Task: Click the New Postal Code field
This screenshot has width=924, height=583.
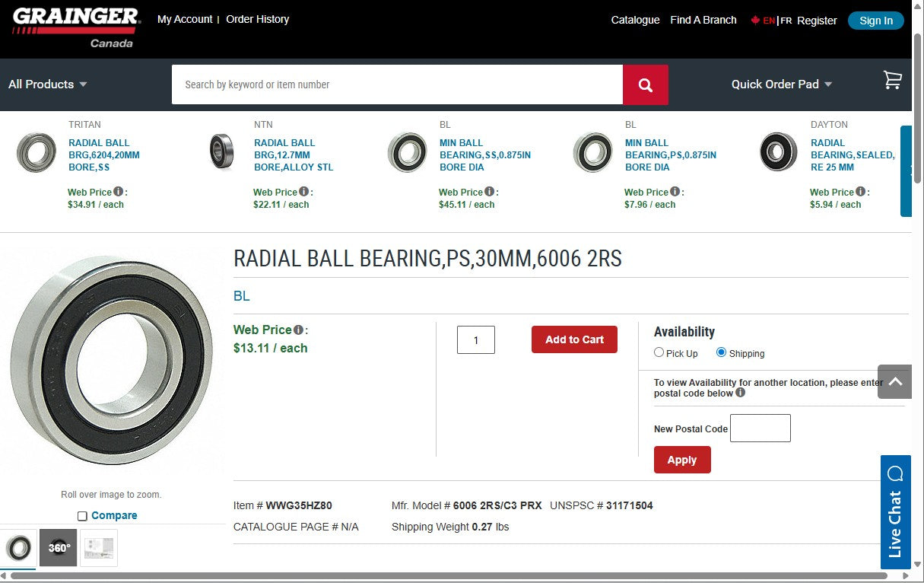Action: point(760,428)
